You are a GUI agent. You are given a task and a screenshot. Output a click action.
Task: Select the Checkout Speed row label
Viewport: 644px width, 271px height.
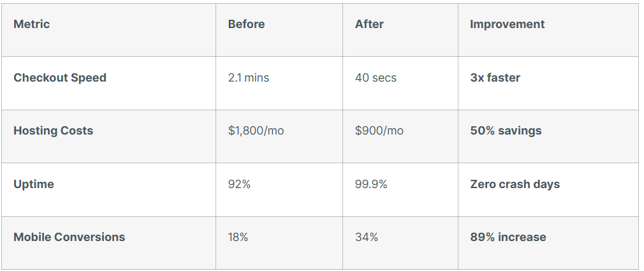pyautogui.click(x=60, y=78)
